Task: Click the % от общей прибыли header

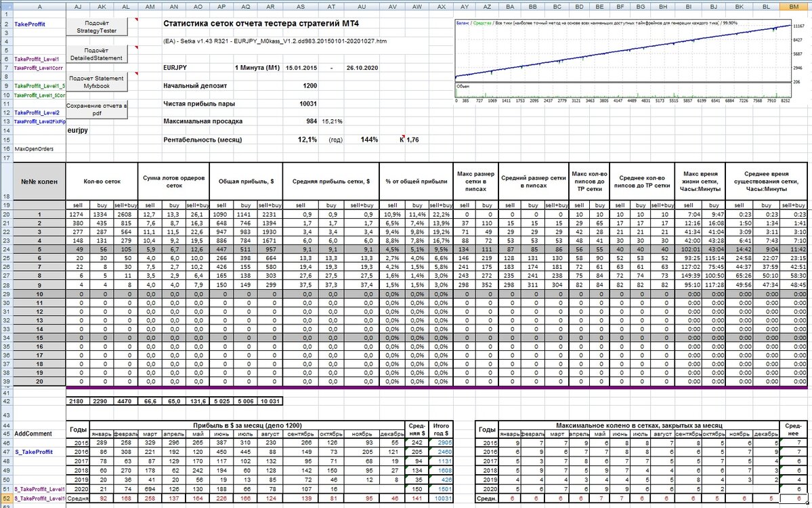Action: 416,182
